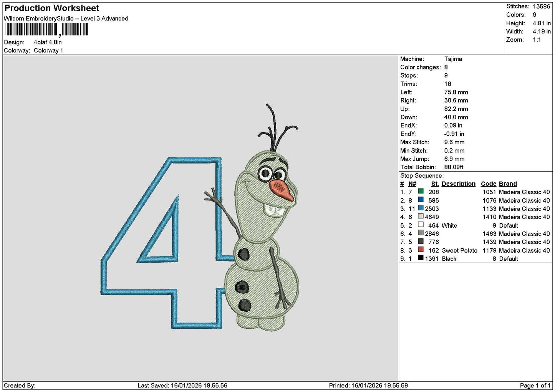The width and height of the screenshot is (555, 392).
Task: Click 'Last Saved: 16/01/2026 19.55.56' footer
Action: click(182, 385)
